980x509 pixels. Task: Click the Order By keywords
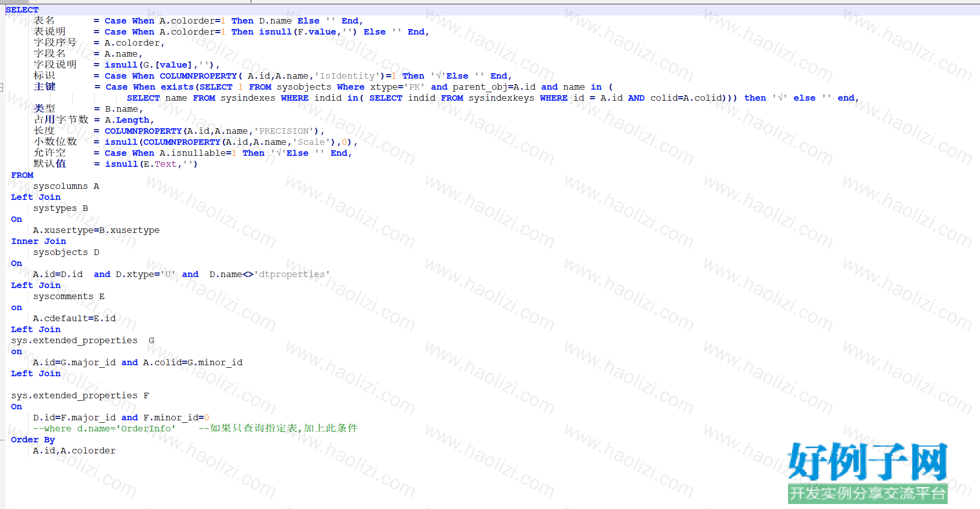point(33,439)
